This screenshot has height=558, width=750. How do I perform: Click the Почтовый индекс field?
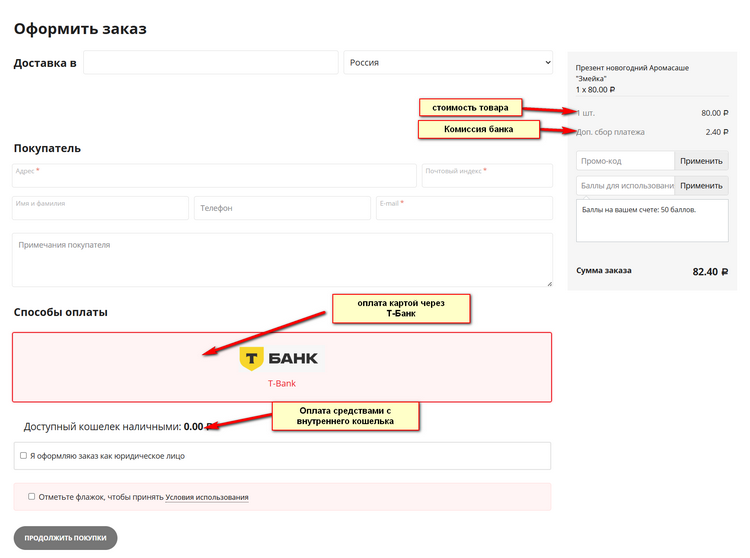[487, 177]
